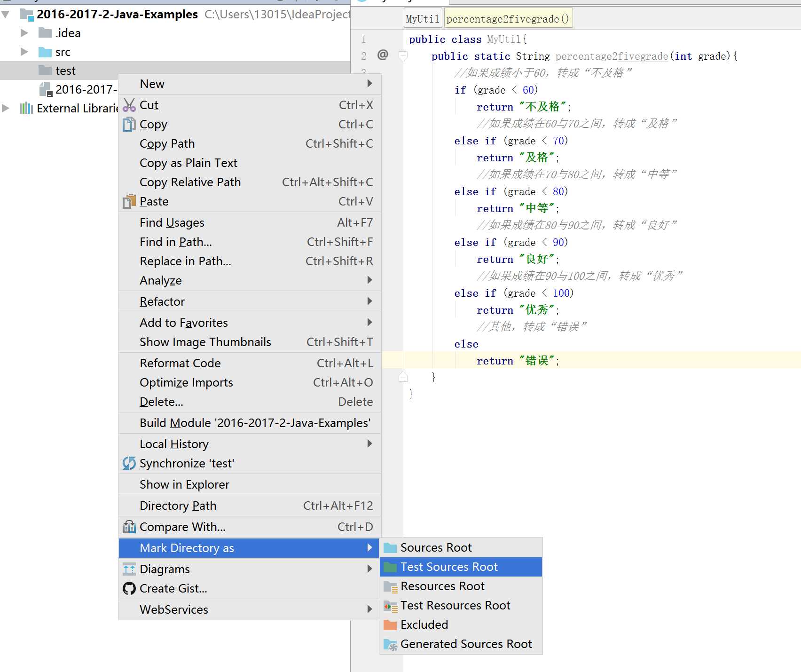Click the src folder icon
801x672 pixels.
point(45,52)
